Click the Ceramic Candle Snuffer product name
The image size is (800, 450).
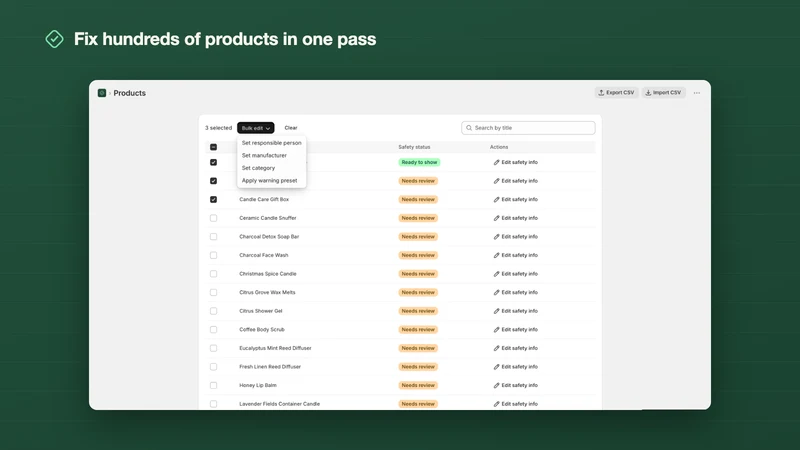[x=268, y=218]
